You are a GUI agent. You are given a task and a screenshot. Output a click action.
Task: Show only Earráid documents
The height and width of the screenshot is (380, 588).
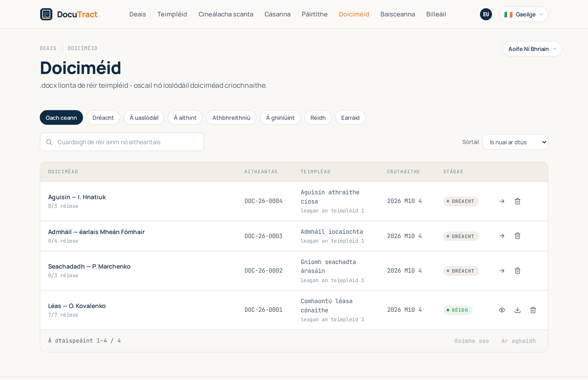pyautogui.click(x=350, y=117)
